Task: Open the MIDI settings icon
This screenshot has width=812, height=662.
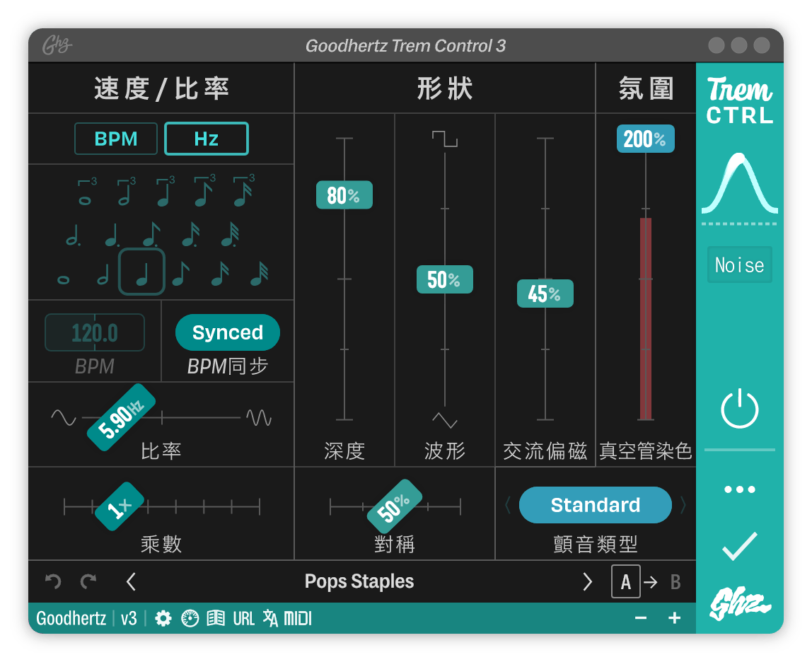Action: (298, 618)
